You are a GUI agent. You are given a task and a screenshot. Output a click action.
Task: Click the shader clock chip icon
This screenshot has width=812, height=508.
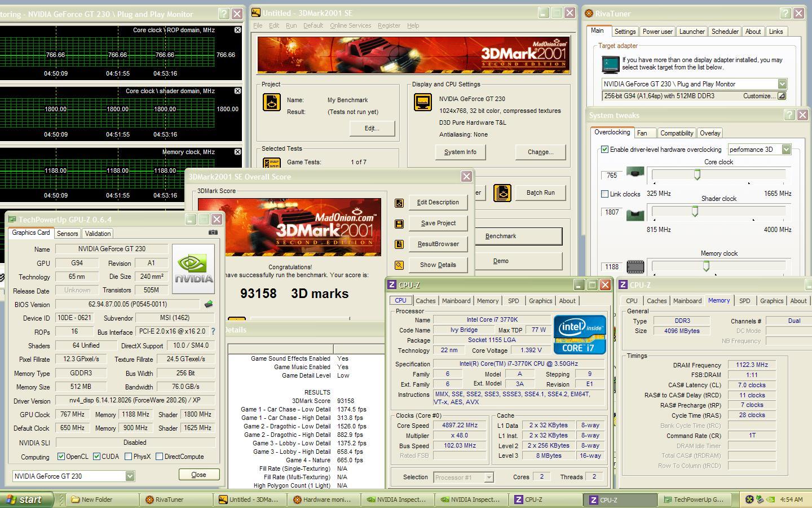(x=635, y=215)
